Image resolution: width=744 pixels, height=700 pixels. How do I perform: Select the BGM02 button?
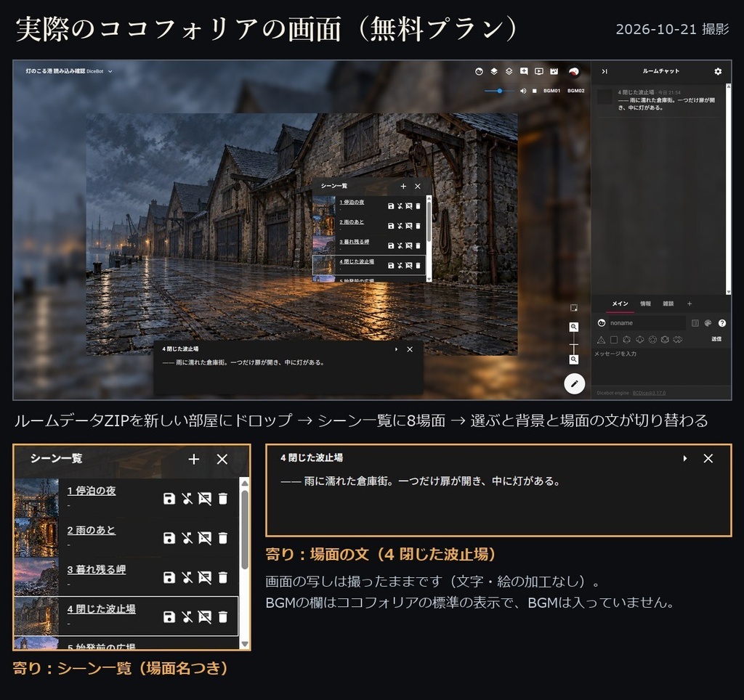pyautogui.click(x=576, y=91)
